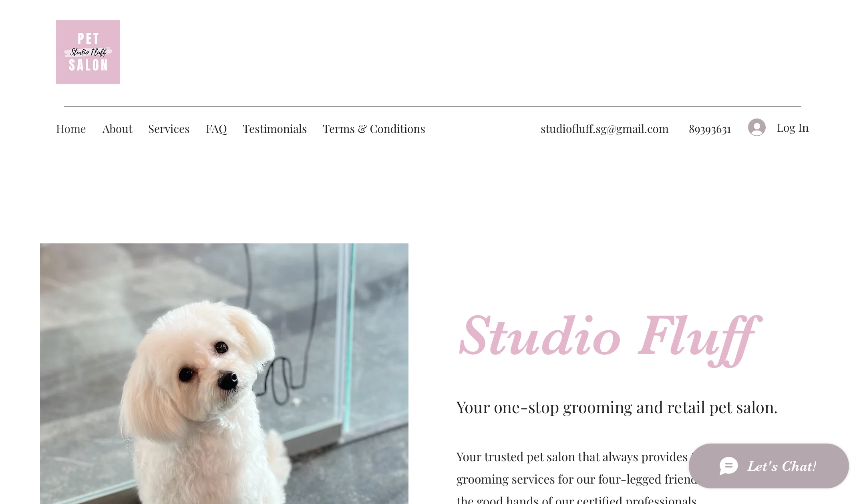
Task: Click the white dog photo
Action: pyautogui.click(x=224, y=373)
